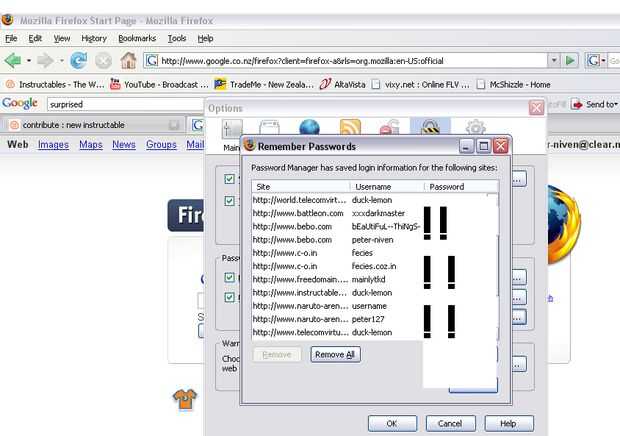Open the Tools menu
The width and height of the screenshot is (620, 436).
[177, 38]
